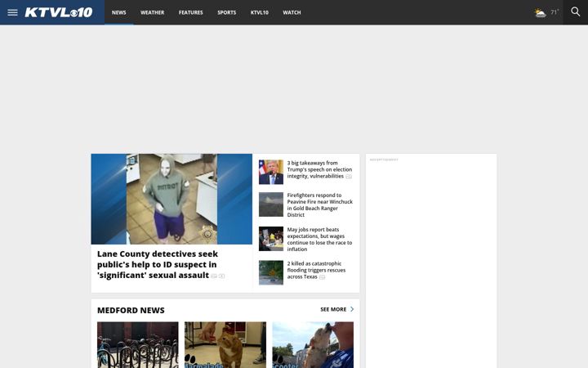Click the May jobs report thumbnail
This screenshot has height=368, width=588.
point(271,239)
